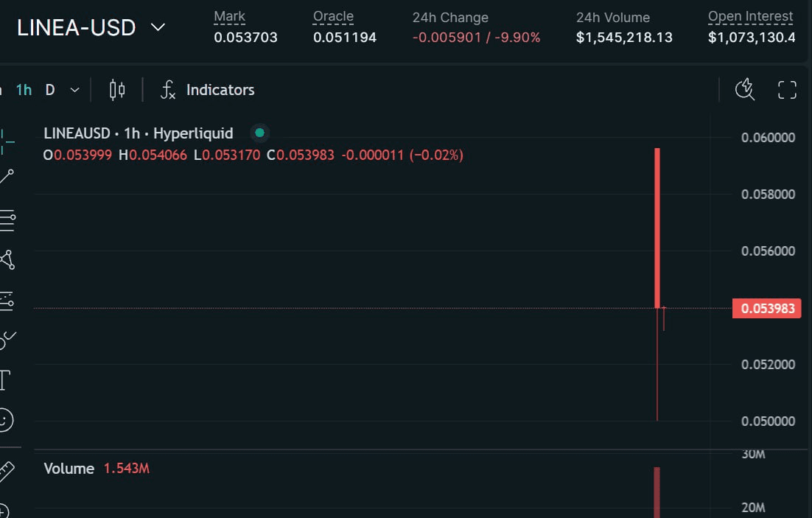Select the pattern drawing tool
The width and height of the screenshot is (812, 518).
7,260
